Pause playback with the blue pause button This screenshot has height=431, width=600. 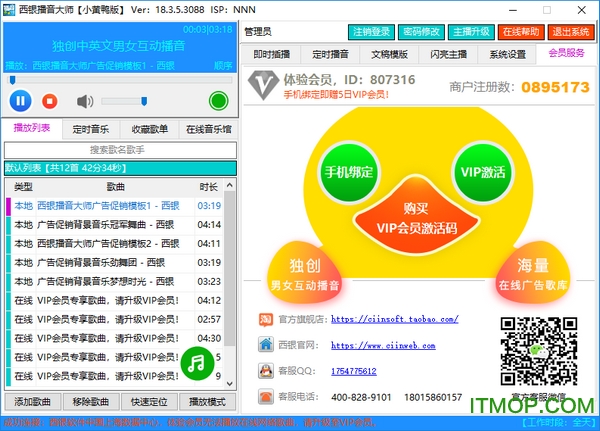[x=20, y=101]
